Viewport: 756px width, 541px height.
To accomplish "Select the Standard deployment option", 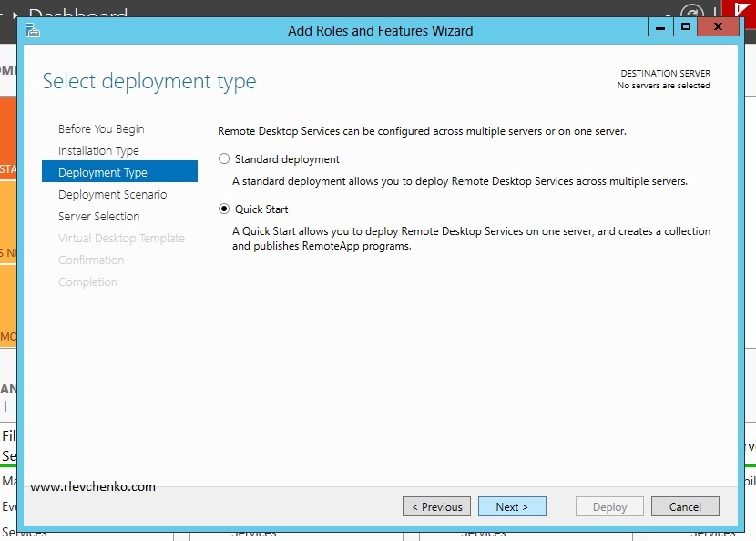I will coord(224,159).
